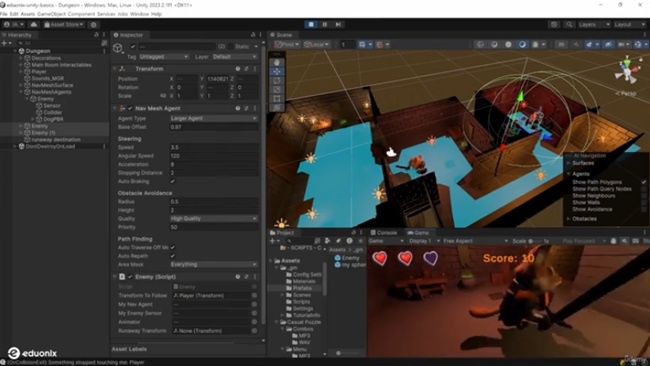Open the Agent Type dropdown
The height and width of the screenshot is (366, 650).
(x=213, y=118)
